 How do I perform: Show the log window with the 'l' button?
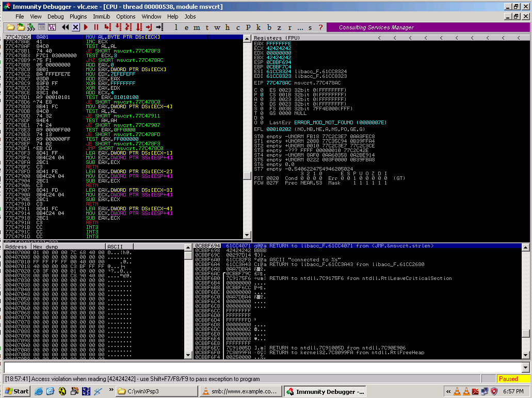pyautogui.click(x=176, y=27)
